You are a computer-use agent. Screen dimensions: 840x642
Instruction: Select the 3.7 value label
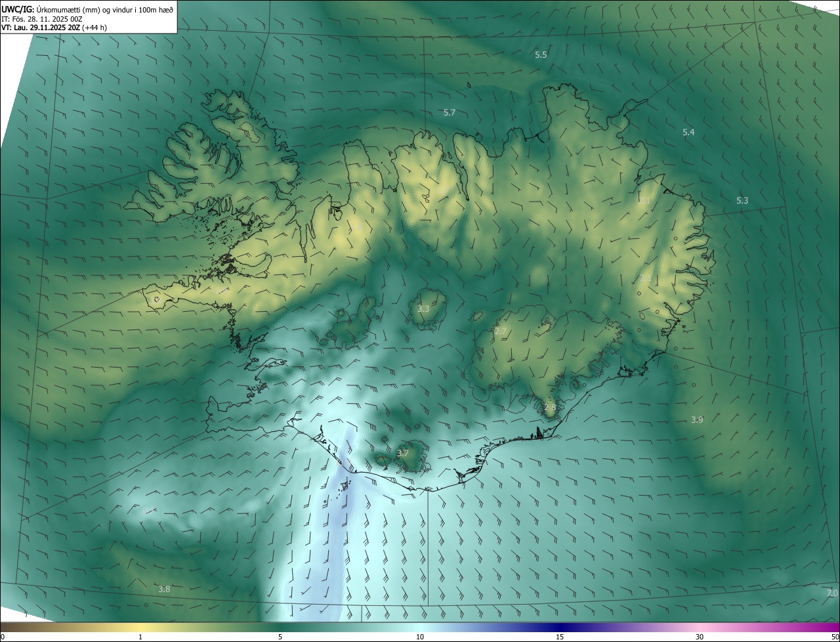pyautogui.click(x=403, y=454)
